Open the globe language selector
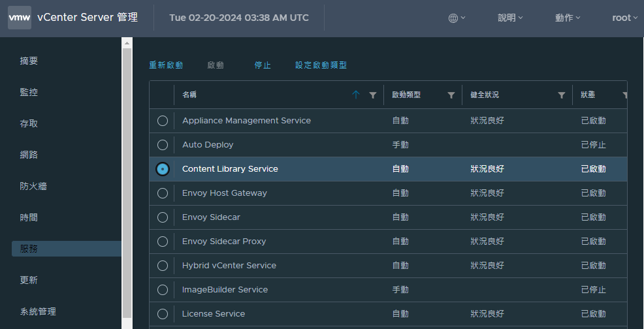Screen dimensions: 644x329 (x=457, y=18)
